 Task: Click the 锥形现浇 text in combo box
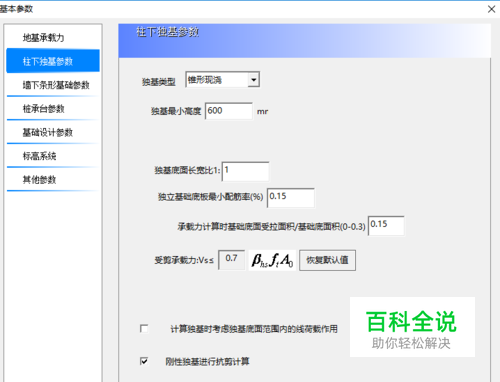pos(205,80)
